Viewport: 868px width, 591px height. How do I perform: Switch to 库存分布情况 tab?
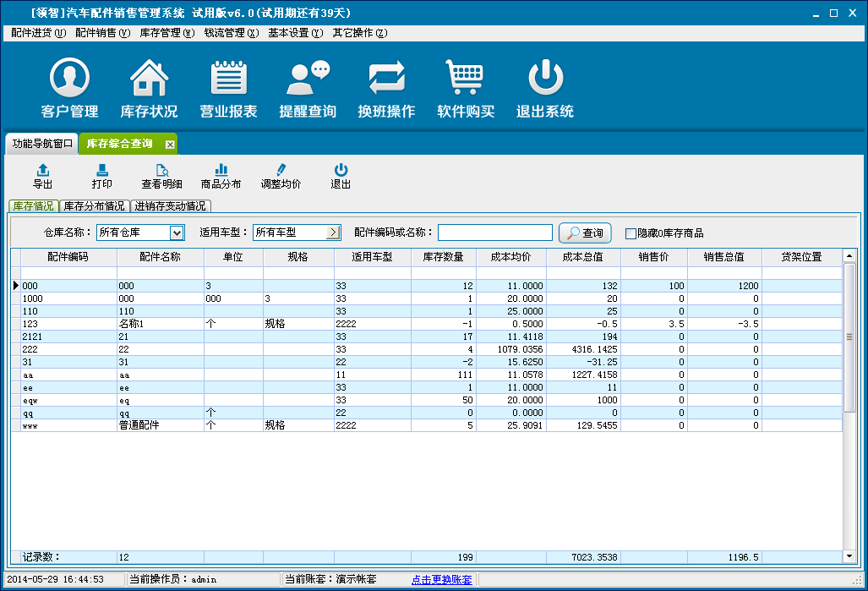click(94, 205)
